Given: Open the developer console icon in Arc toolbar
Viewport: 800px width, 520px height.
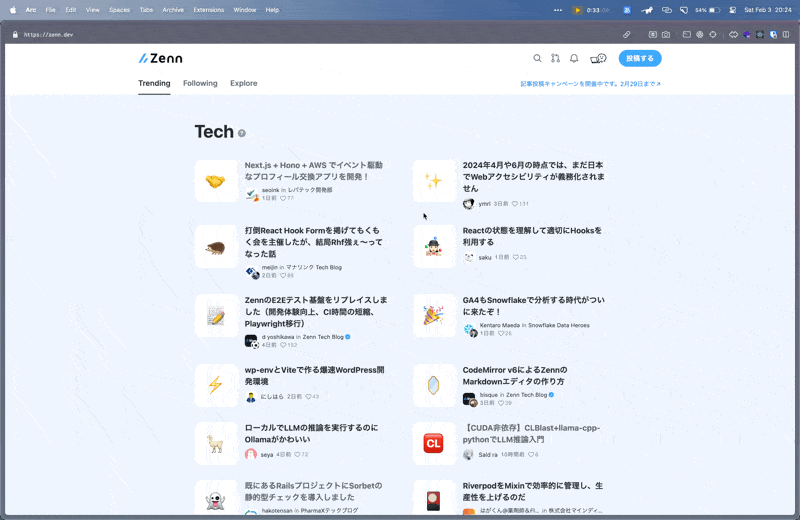Looking at the screenshot, I should click(x=687, y=35).
